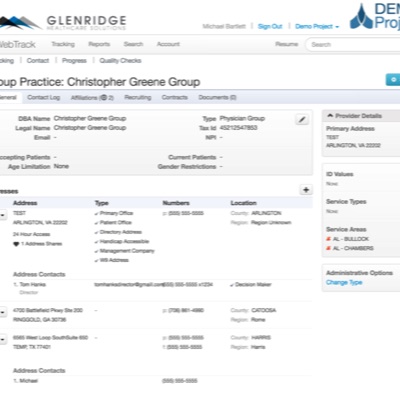Click the HARRIS county value
This screenshot has width=400, height=400.
click(261, 338)
